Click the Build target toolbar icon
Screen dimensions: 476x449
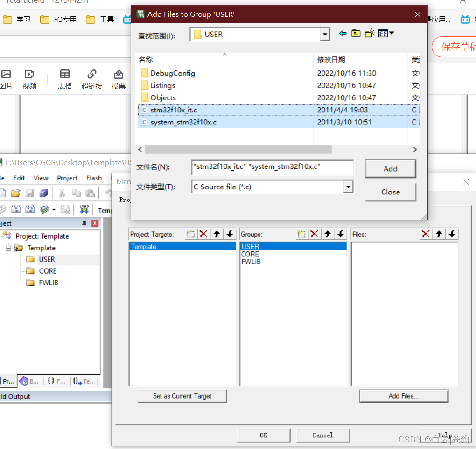[16, 209]
